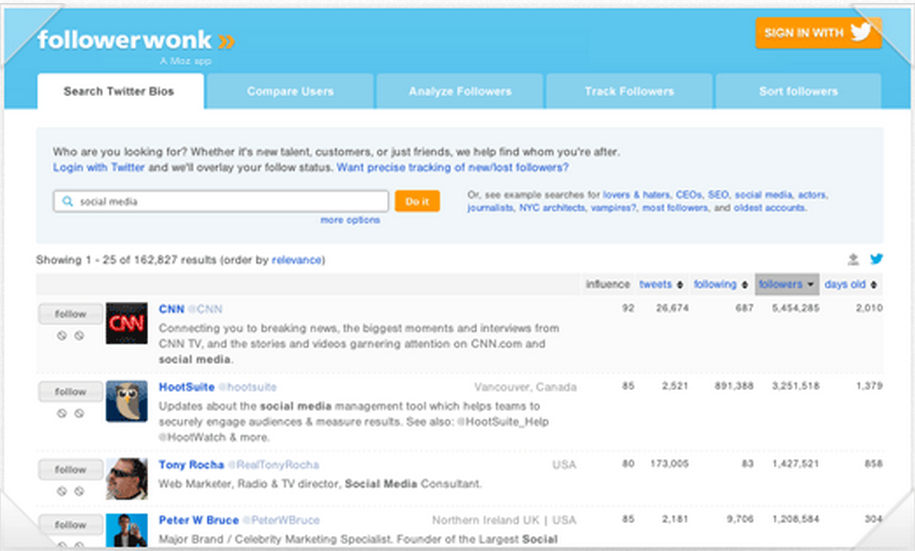The image size is (915, 551).
Task: Open the CNN name link
Action: [172, 309]
